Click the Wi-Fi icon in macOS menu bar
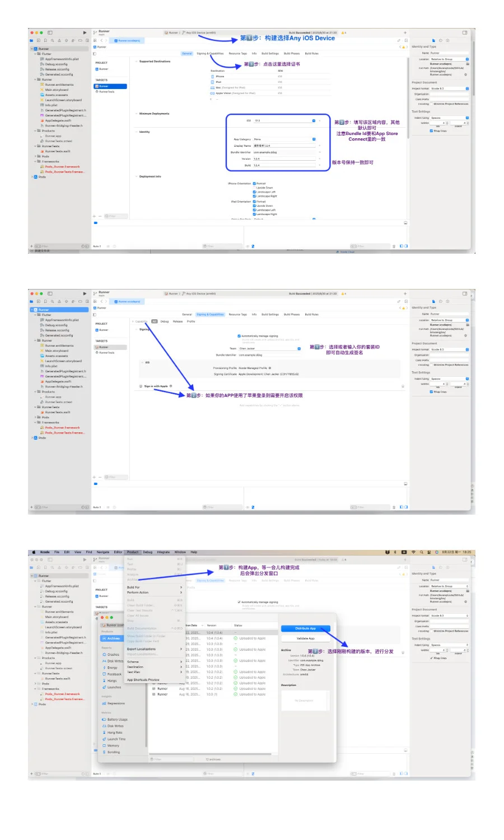504x840 pixels. 413,552
